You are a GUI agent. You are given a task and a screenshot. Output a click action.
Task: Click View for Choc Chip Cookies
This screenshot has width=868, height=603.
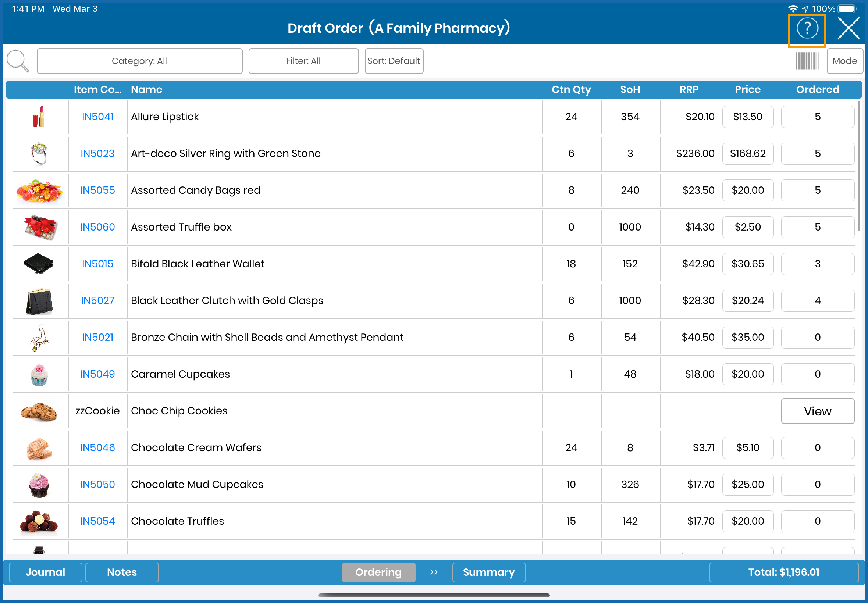[x=817, y=411]
